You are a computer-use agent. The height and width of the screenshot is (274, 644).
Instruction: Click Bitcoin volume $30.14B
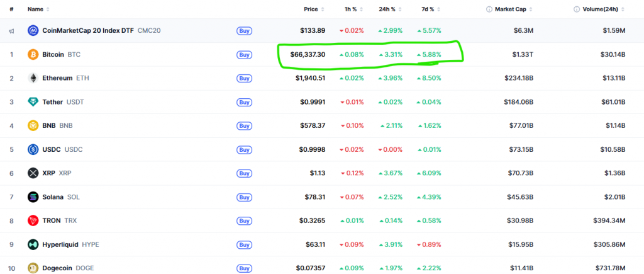coord(613,54)
